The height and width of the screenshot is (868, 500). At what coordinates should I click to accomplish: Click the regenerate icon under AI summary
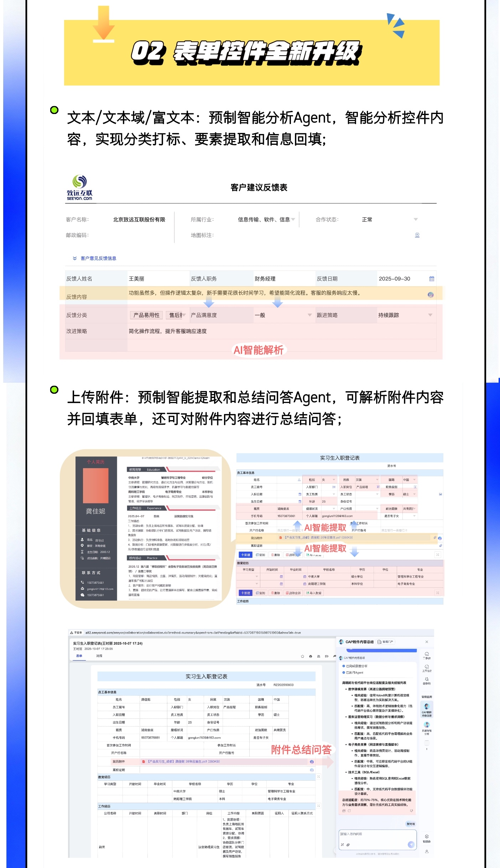349,811
